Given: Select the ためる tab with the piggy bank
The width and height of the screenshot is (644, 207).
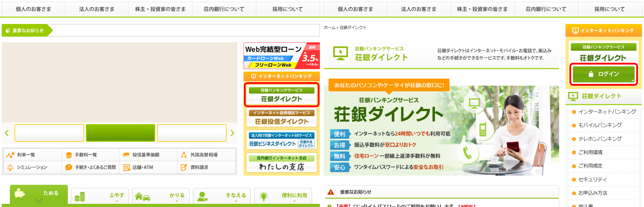Looking at the screenshot, I should [x=39, y=195].
